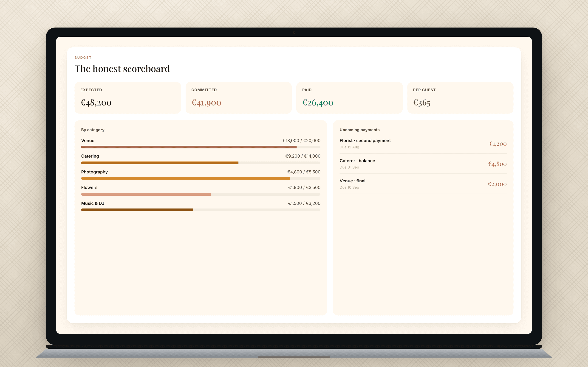Click the Catering budget progress bar
Screen dimensions: 588x367
click(x=201, y=163)
